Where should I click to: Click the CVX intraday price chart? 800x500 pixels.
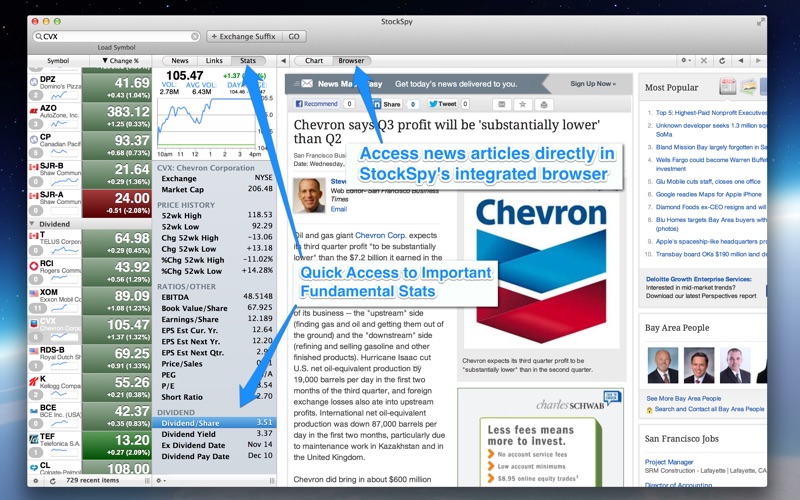207,123
